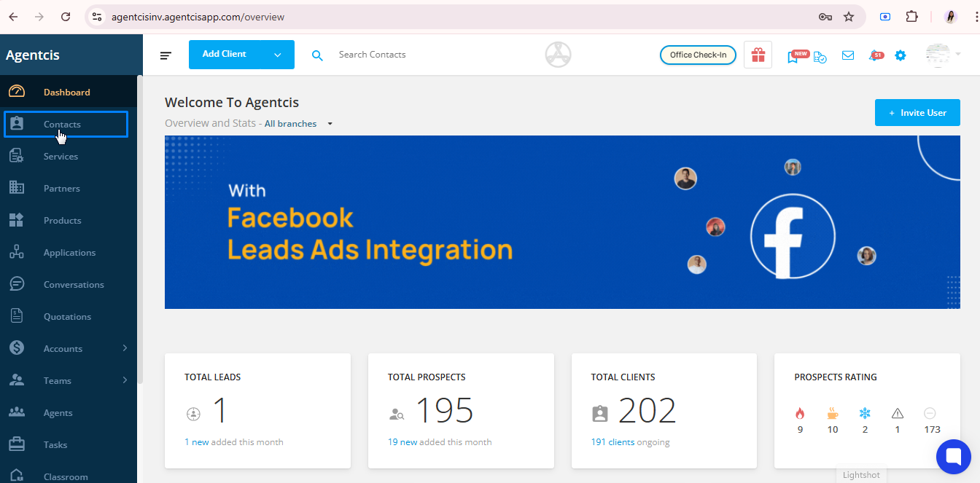Image resolution: width=980 pixels, height=483 pixels.
Task: Open Products in the sidebar
Action: (67, 220)
